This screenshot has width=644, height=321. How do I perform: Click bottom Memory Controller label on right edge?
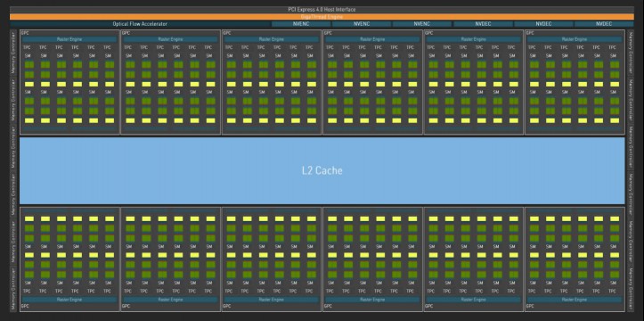[631, 290]
